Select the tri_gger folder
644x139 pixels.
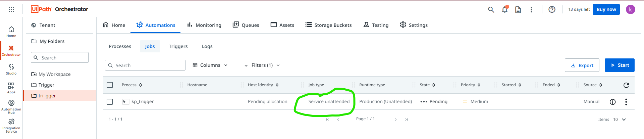47,96
